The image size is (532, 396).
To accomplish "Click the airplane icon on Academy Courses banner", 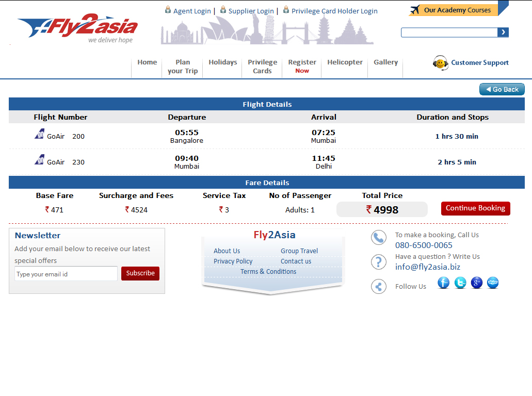I will click(x=414, y=10).
